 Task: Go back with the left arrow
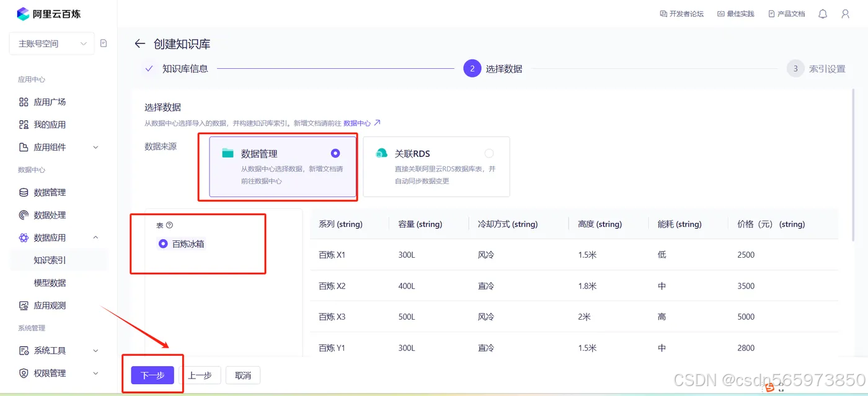[139, 44]
